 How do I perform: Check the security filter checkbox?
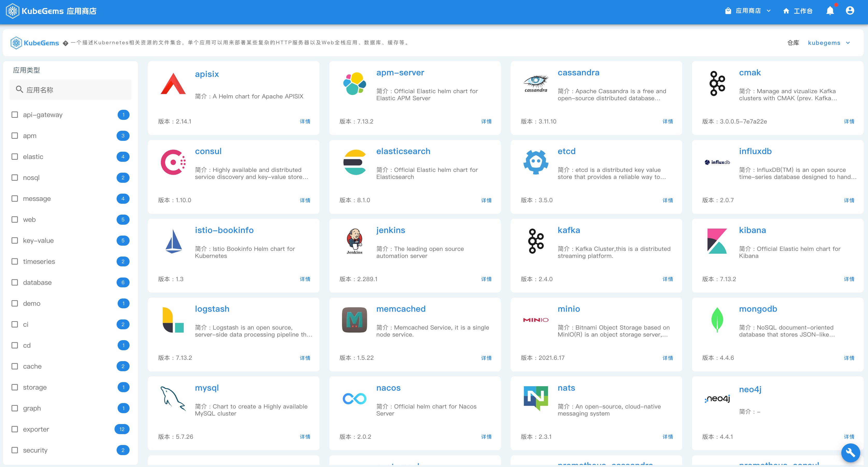(15, 450)
